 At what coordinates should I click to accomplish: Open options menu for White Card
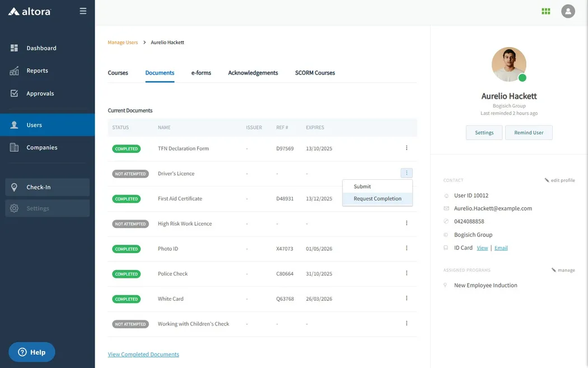tap(407, 298)
